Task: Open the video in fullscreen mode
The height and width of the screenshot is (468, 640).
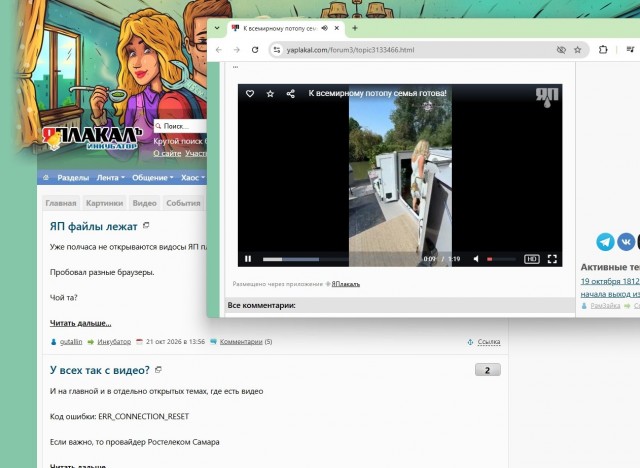Action: pos(552,259)
